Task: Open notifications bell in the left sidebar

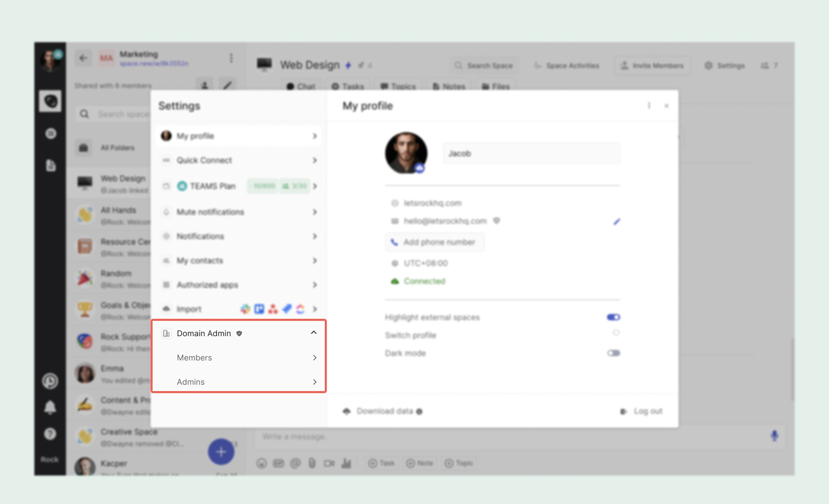Action: coord(50,407)
